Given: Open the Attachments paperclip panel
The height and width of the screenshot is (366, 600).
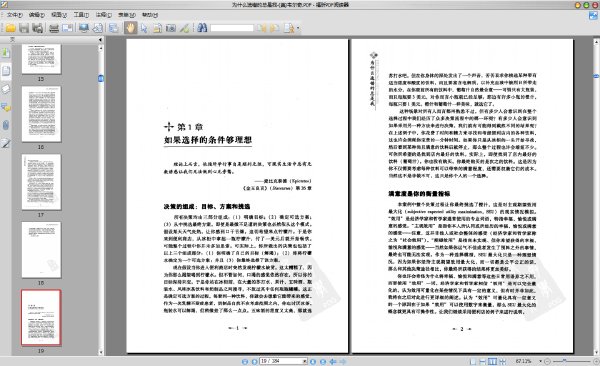Looking at the screenshot, I should click(6, 125).
